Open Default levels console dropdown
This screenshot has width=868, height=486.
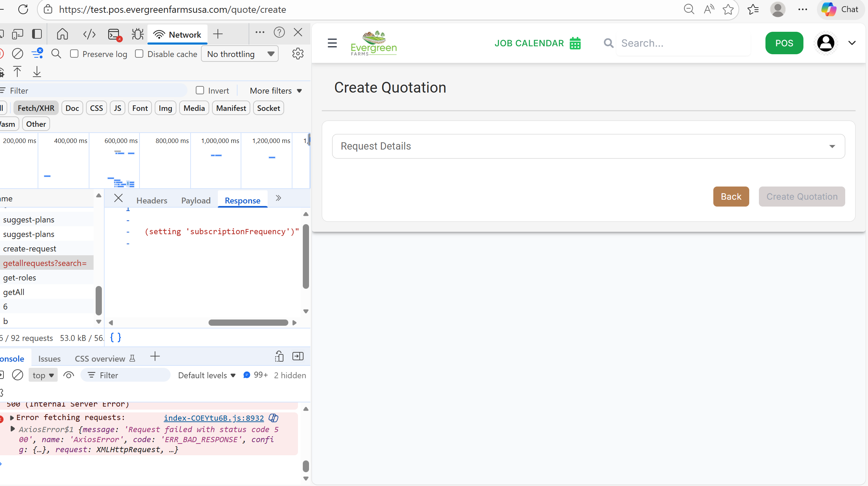[206, 375]
